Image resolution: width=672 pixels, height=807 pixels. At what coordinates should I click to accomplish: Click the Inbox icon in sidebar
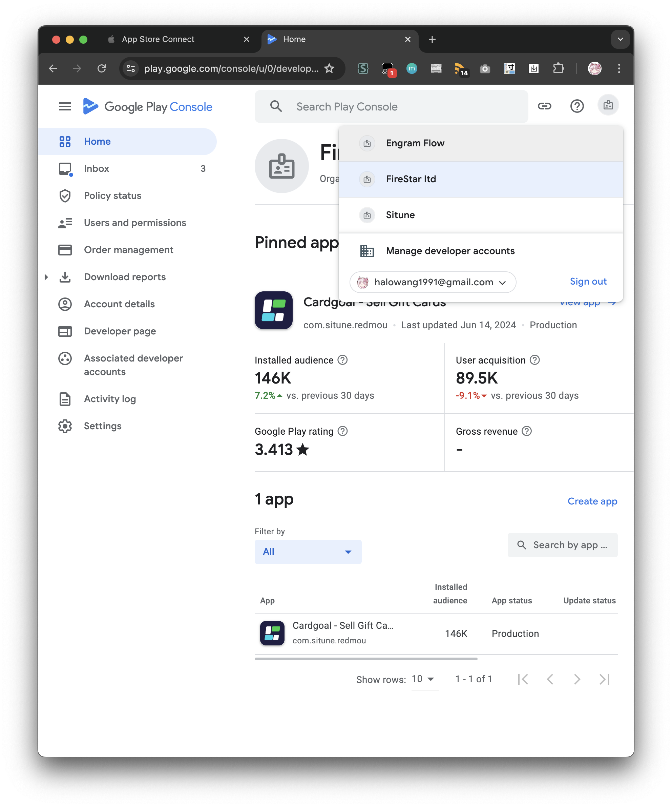coord(65,169)
